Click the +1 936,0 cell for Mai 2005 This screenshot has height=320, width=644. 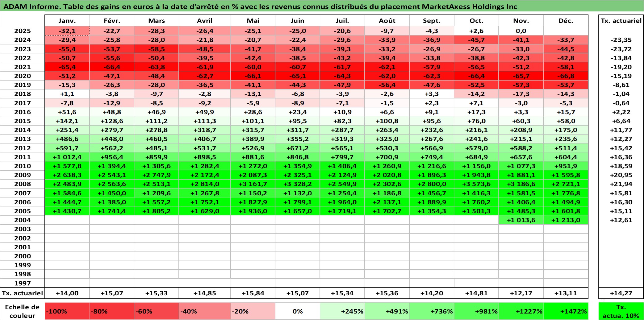(253, 211)
